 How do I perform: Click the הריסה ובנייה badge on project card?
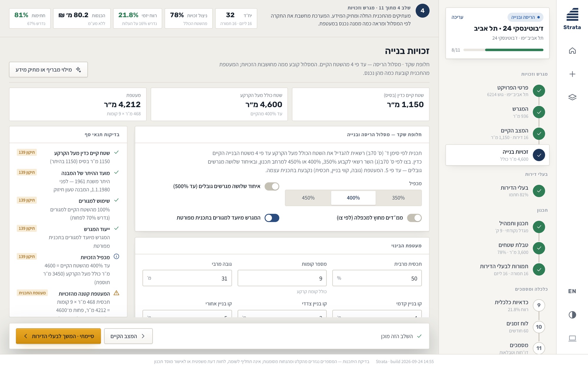(x=525, y=17)
